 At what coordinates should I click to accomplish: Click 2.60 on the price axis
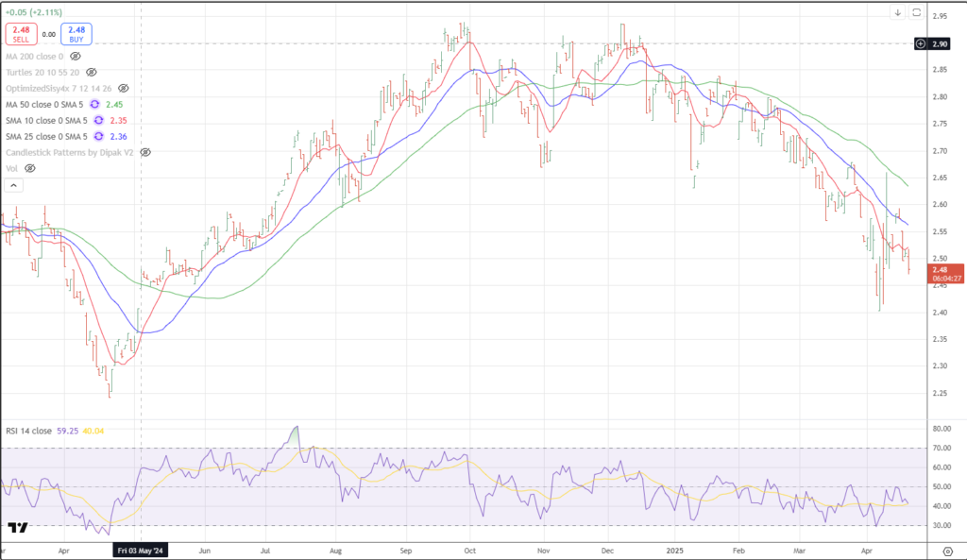pyautogui.click(x=940, y=205)
